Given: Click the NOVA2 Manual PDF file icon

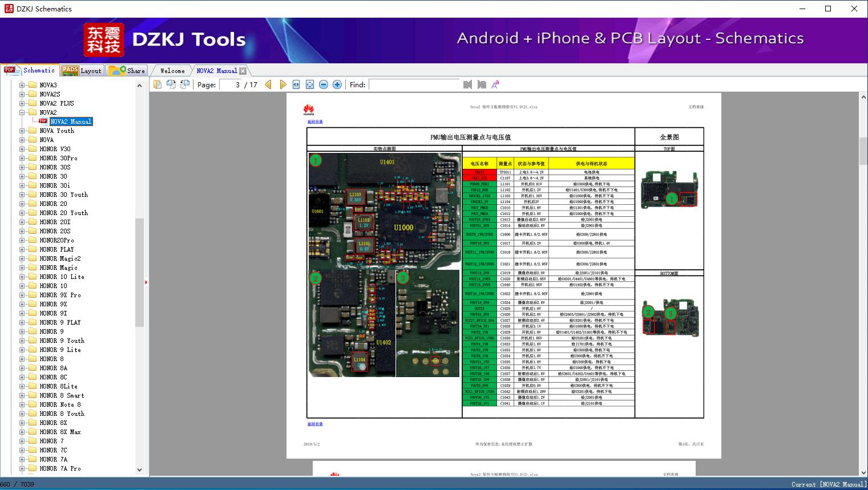Looking at the screenshot, I should 43,121.
